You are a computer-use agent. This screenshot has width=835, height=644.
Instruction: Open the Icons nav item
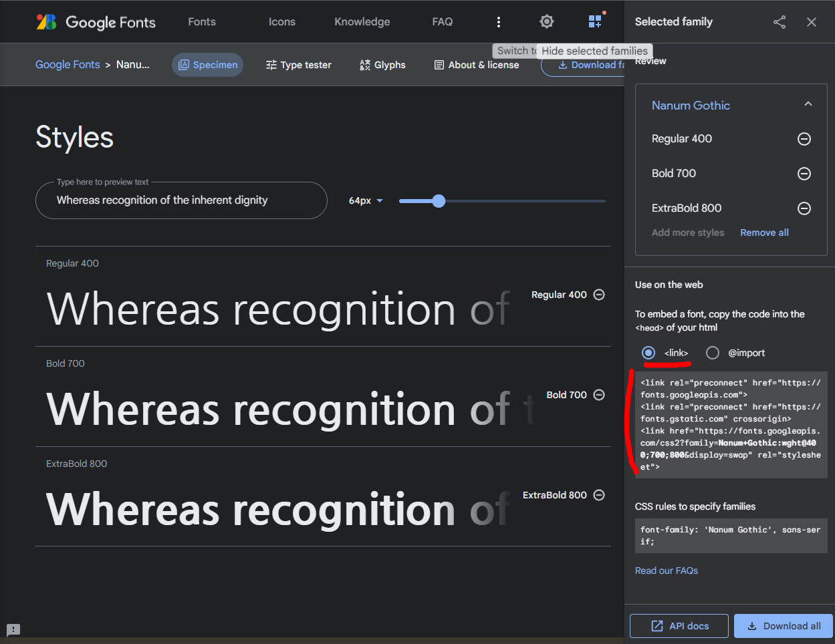pyautogui.click(x=282, y=22)
